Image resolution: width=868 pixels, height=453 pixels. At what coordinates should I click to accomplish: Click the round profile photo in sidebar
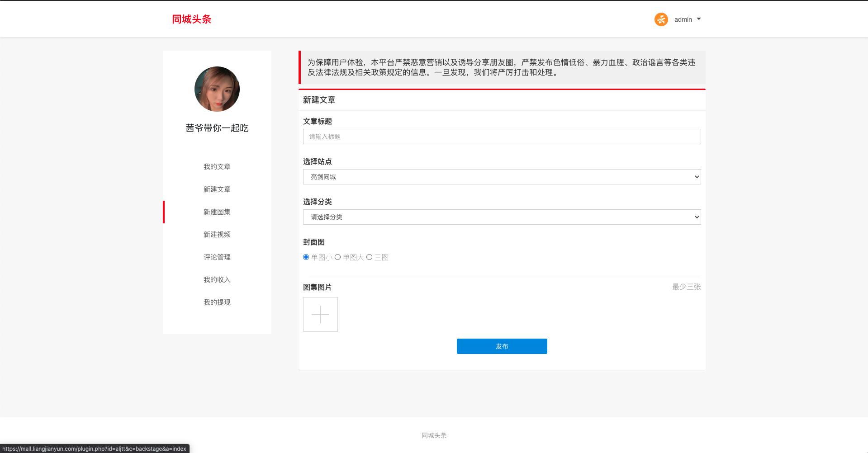tap(217, 89)
